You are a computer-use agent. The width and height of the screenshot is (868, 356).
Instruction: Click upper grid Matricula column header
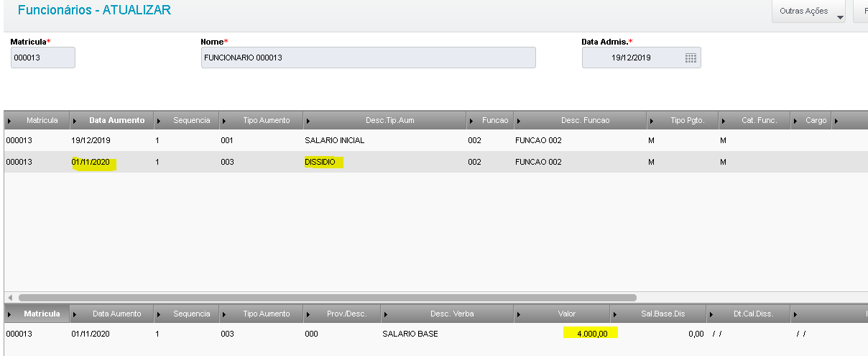pos(37,120)
